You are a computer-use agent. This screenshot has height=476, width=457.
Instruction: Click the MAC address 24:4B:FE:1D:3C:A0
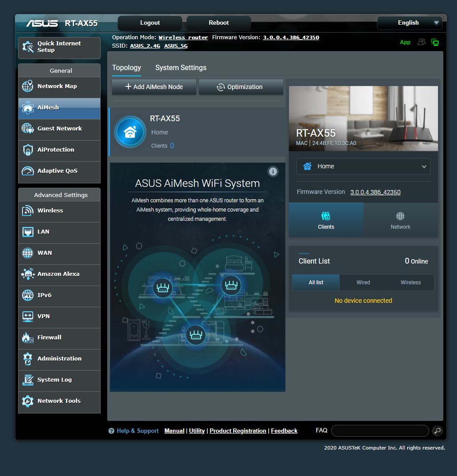point(334,143)
